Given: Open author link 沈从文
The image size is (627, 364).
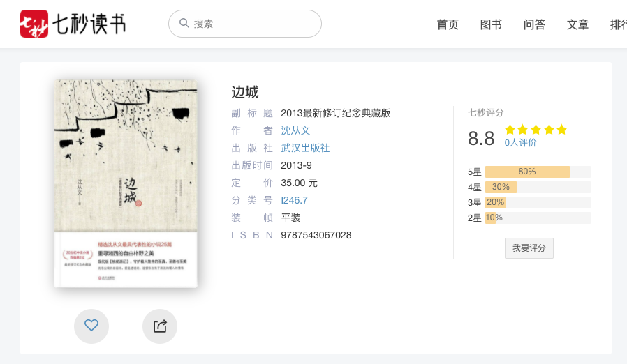Looking at the screenshot, I should [x=295, y=130].
